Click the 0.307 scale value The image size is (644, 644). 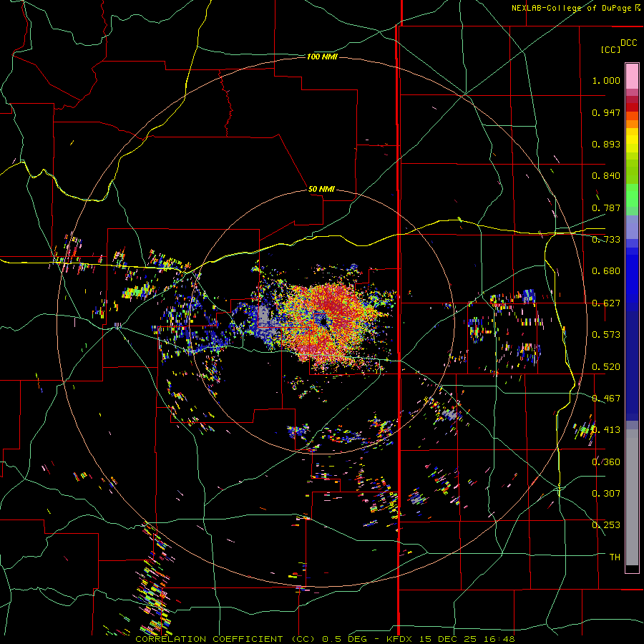pyautogui.click(x=606, y=493)
